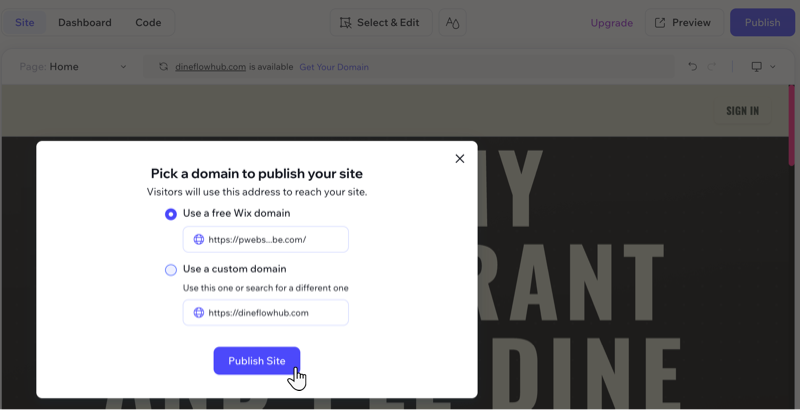Click the dialog heading 'Pick a domain to publish your site'

pos(257,174)
